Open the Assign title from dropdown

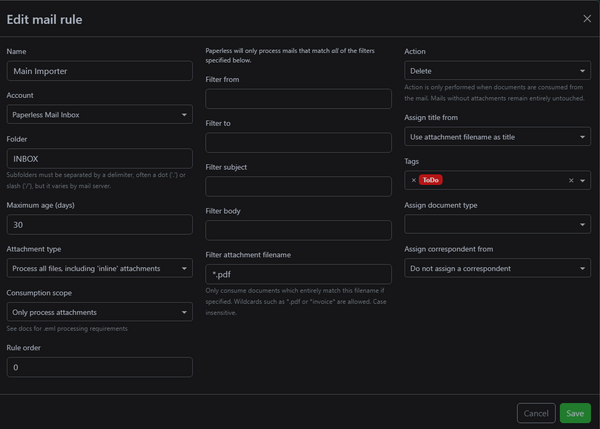[497, 136]
